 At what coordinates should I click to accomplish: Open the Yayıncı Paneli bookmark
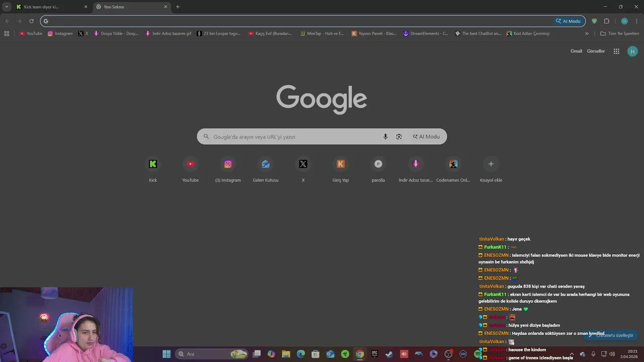(x=374, y=34)
